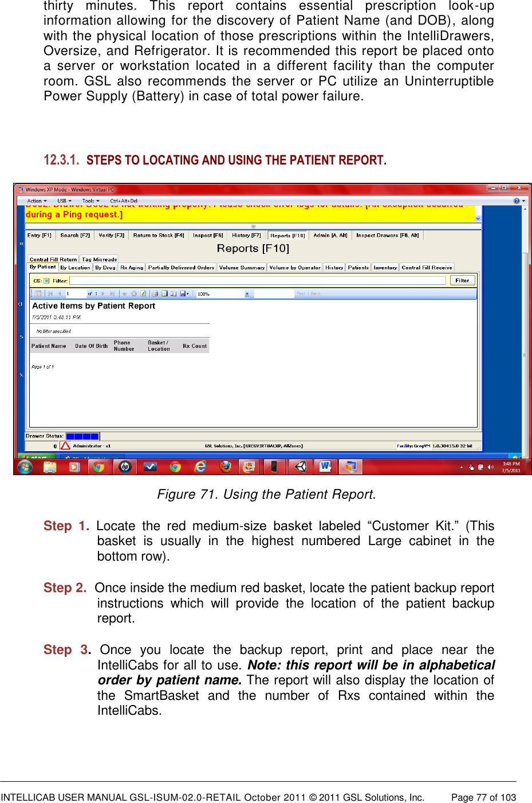The width and height of the screenshot is (532, 803).
Task: Mute audio via the system tray speaker
Action: [x=490, y=467]
